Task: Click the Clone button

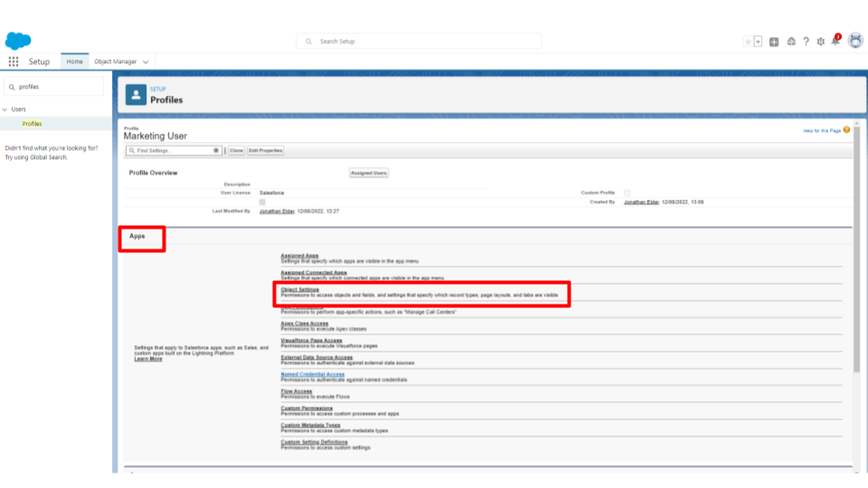Action: click(x=236, y=151)
